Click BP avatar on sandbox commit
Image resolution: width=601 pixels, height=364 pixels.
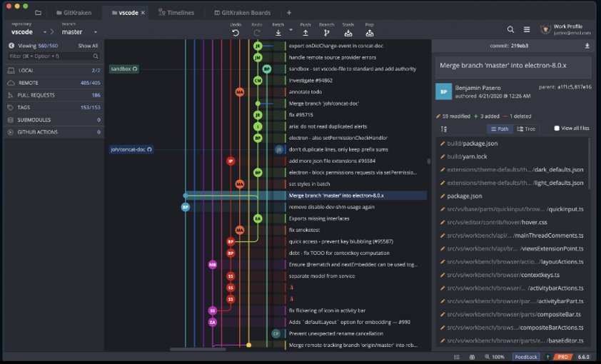click(x=267, y=69)
